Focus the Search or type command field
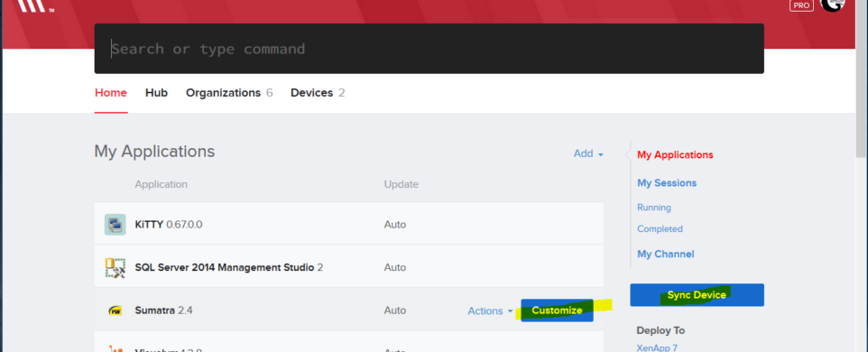Screen dimensions: 868x352 coord(429,49)
